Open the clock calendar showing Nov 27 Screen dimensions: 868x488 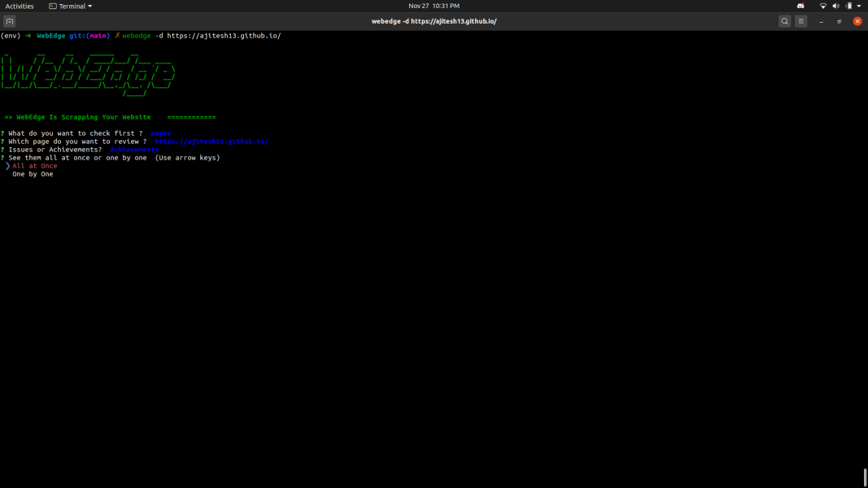[x=434, y=6]
